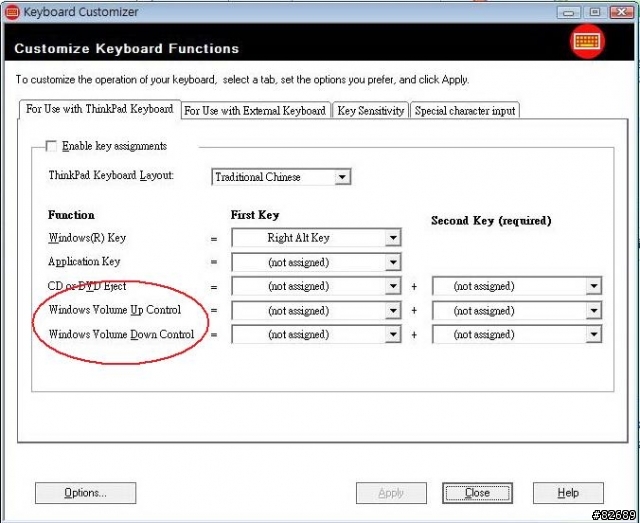Viewport: 640px width, 523px height.
Task: Click the Windows(R) Key function label
Action: coord(87,238)
